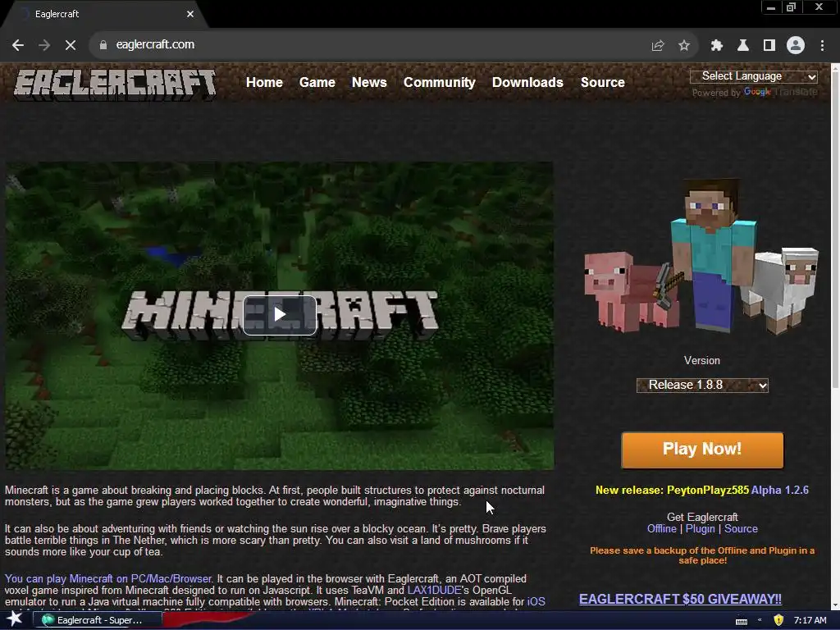Click the browser forward arrow
Screen dimensions: 840x630
pos(44,46)
